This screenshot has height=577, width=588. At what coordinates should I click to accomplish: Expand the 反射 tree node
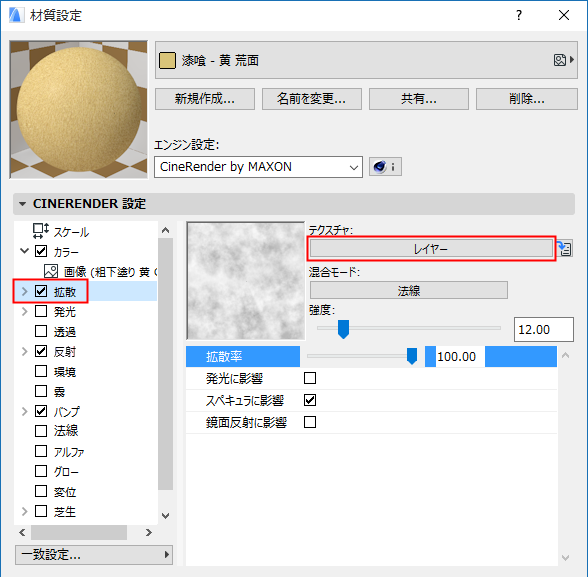coord(24,351)
